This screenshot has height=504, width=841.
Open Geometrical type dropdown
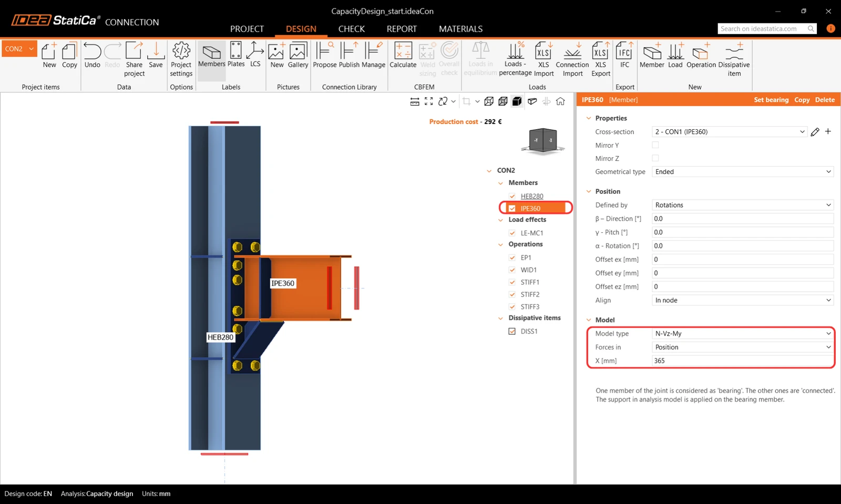tap(743, 172)
